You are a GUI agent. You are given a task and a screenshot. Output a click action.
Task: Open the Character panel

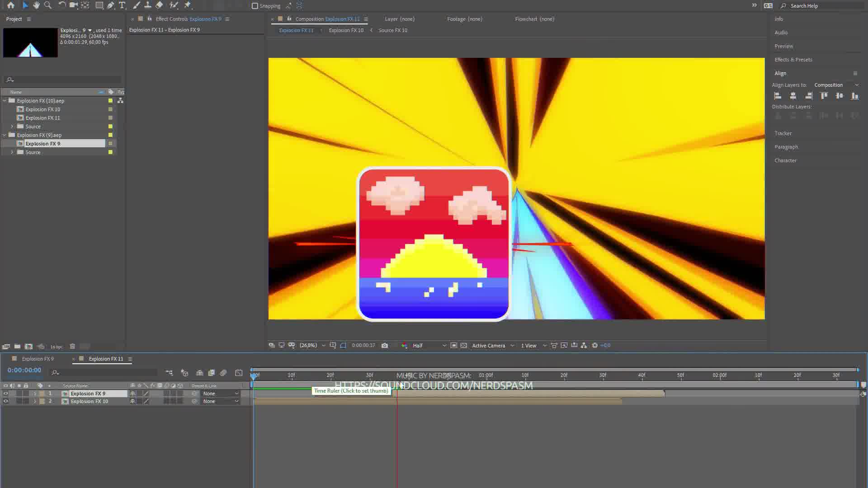785,160
